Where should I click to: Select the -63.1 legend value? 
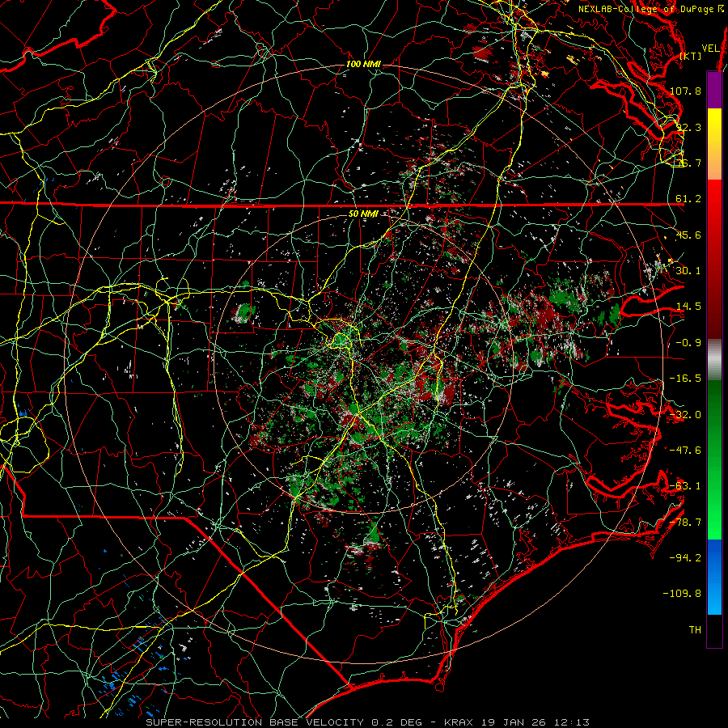tap(685, 486)
